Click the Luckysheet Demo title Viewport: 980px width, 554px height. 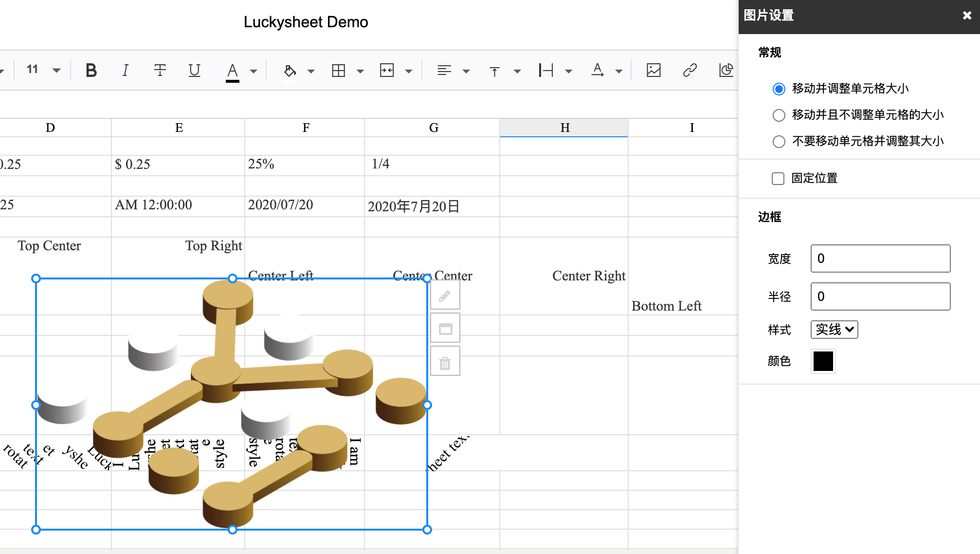pyautogui.click(x=306, y=22)
